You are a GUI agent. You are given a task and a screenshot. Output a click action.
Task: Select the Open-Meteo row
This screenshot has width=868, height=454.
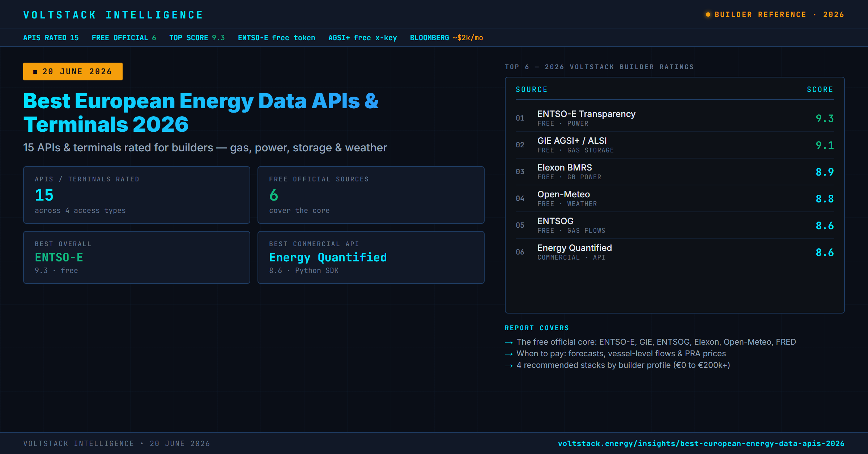[x=675, y=198]
